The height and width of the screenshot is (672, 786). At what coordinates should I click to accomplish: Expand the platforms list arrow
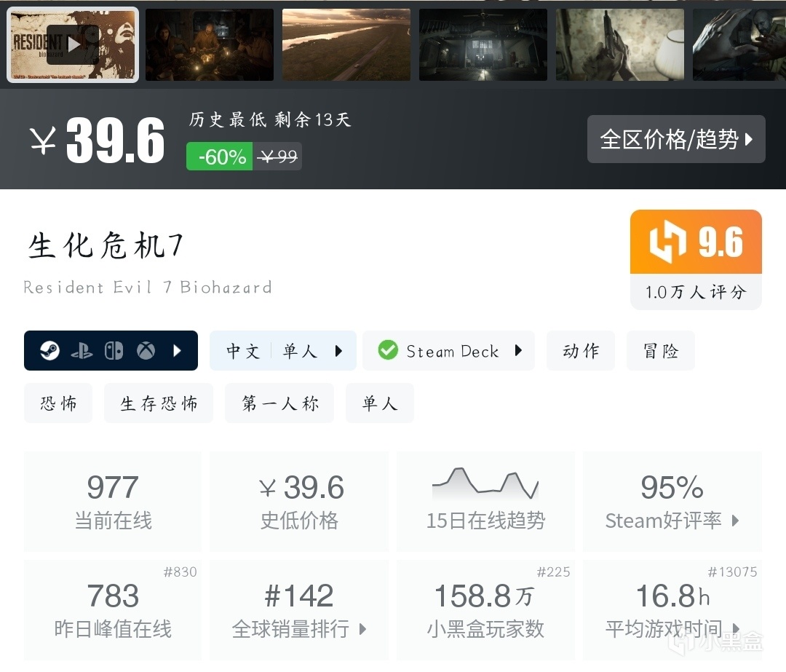pyautogui.click(x=177, y=350)
